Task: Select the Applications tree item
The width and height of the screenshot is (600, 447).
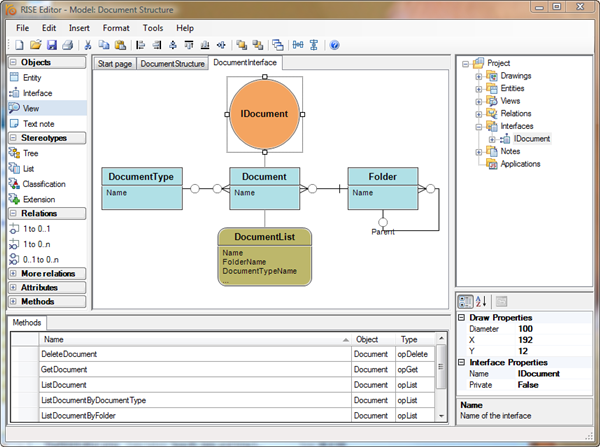Action: pyautogui.click(x=520, y=164)
